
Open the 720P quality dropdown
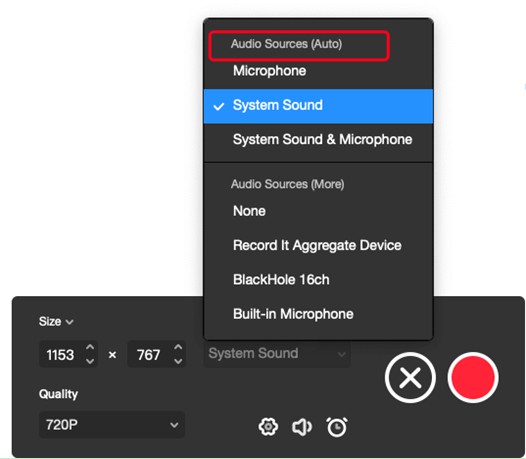click(112, 425)
